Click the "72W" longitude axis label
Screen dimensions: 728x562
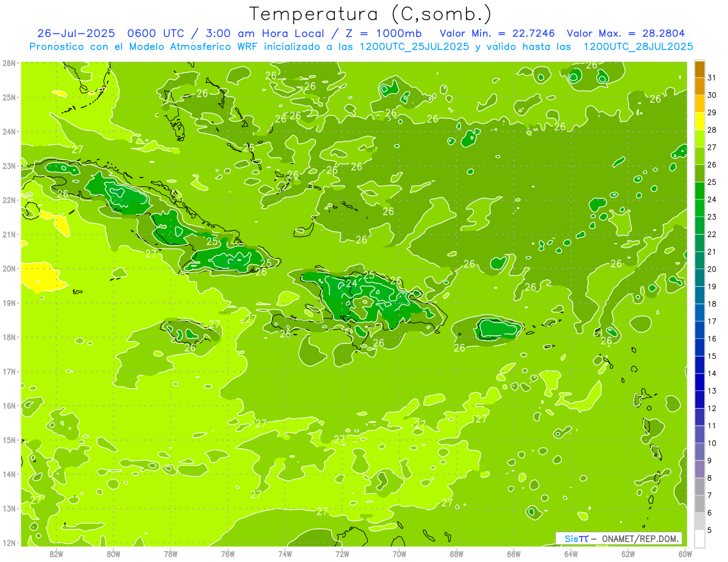point(342,554)
